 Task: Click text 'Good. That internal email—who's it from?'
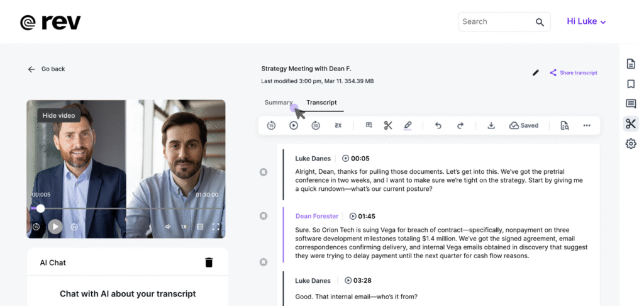[x=357, y=297]
